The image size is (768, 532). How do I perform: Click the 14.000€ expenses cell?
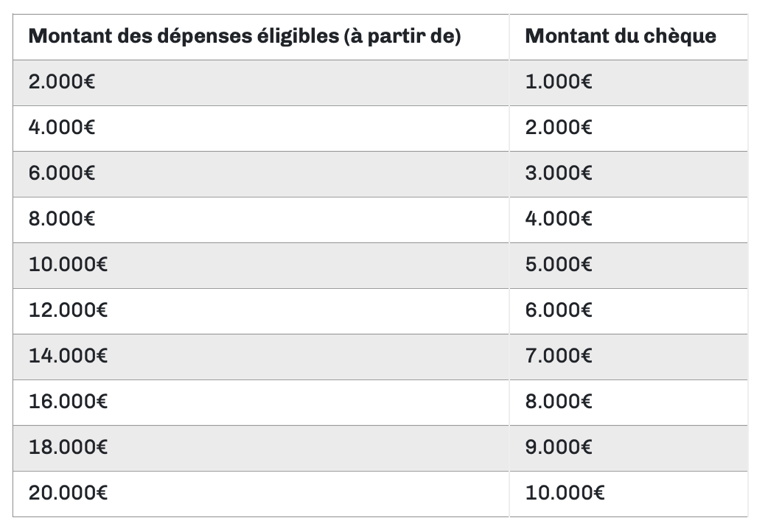click(x=68, y=356)
